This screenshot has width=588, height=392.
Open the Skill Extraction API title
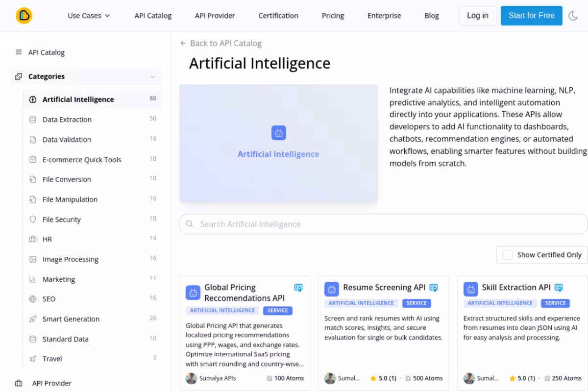click(516, 287)
